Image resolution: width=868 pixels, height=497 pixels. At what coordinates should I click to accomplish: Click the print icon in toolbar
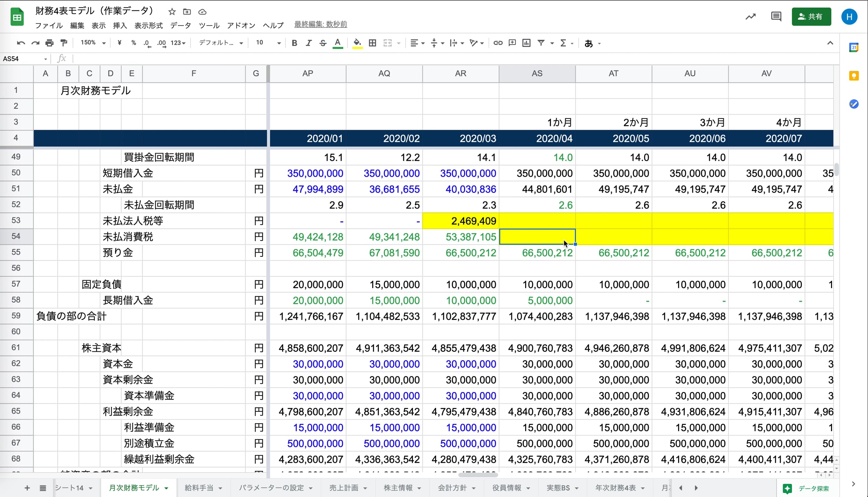pos(49,43)
